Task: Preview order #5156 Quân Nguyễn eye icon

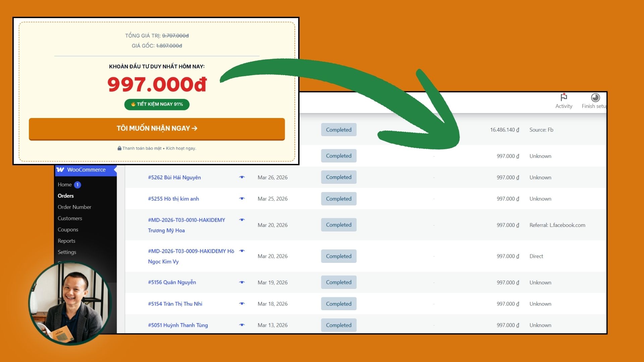Action: pos(242,282)
